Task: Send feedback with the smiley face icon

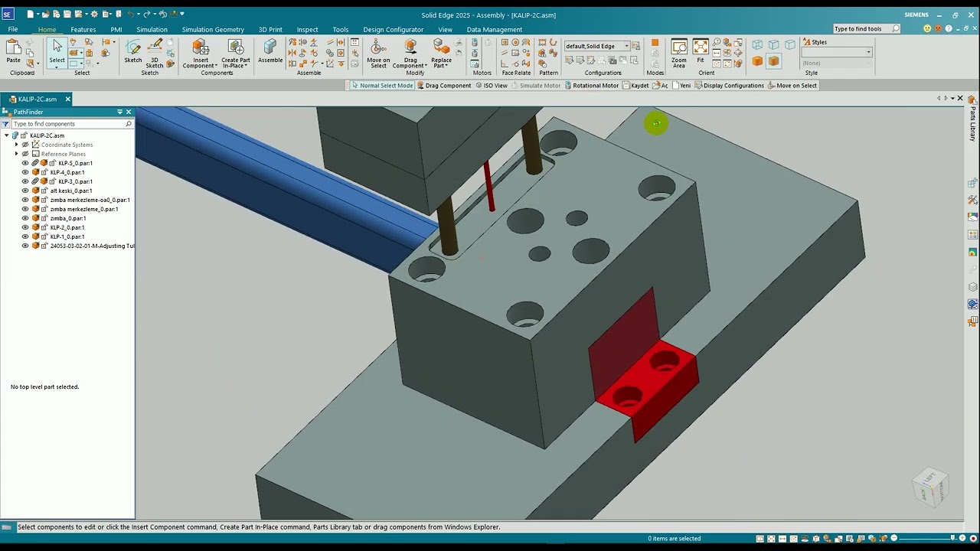Action: (x=927, y=29)
